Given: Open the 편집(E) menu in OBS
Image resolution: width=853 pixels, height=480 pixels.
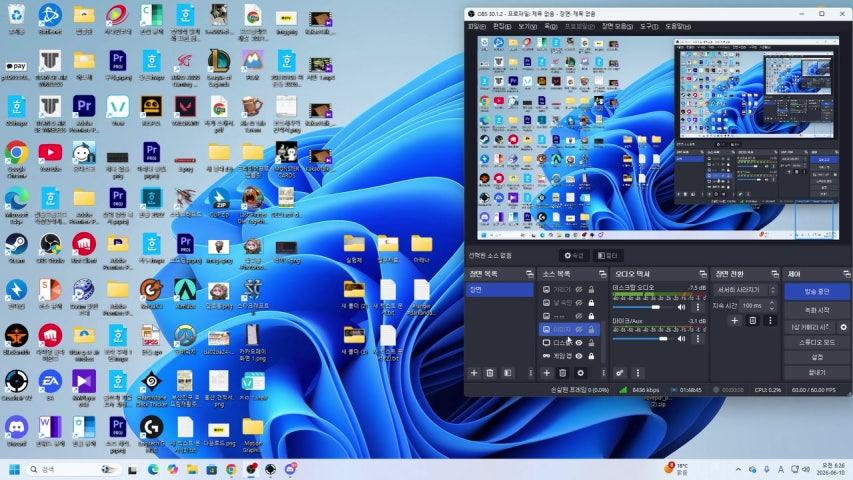Looking at the screenshot, I should pos(502,26).
